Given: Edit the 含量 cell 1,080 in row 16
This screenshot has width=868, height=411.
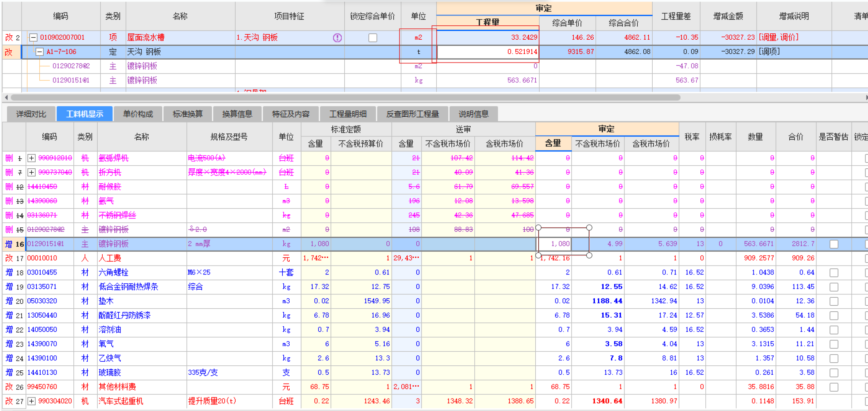Looking at the screenshot, I should (x=554, y=244).
